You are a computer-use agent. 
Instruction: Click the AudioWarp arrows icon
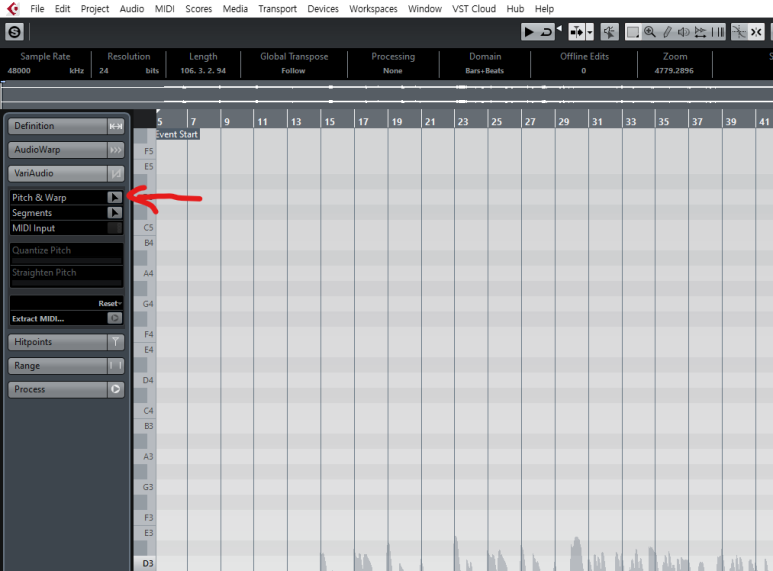tap(115, 150)
